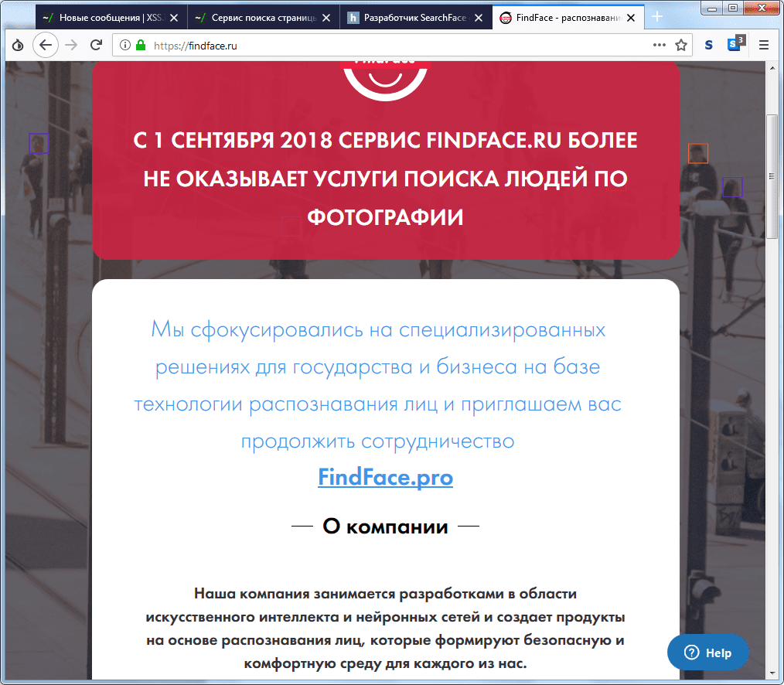Click the Tor onion icon in toolbar
The image size is (784, 685).
(18, 46)
